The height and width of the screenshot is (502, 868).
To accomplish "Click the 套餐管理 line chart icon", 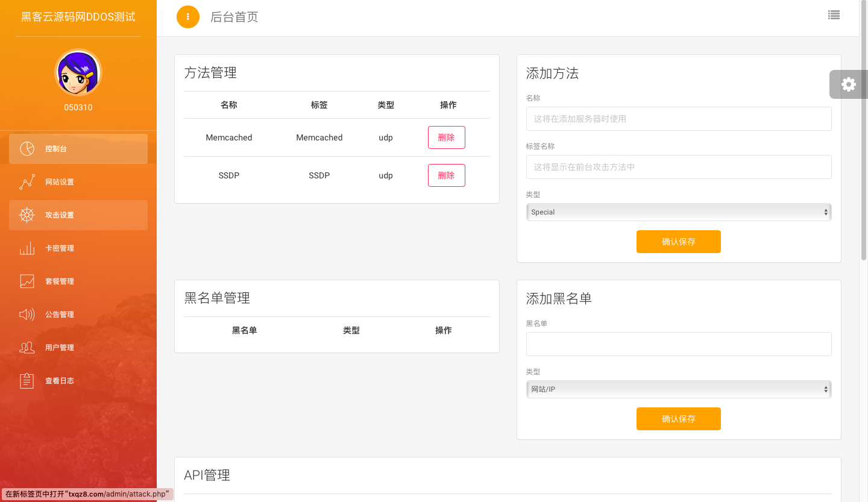I will [27, 281].
